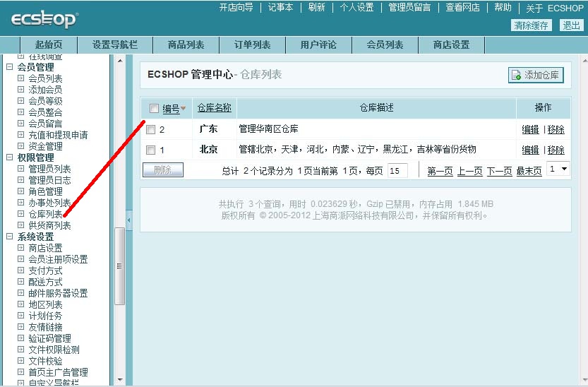Click icon beside 计划任务 in sidebar

tap(21, 316)
